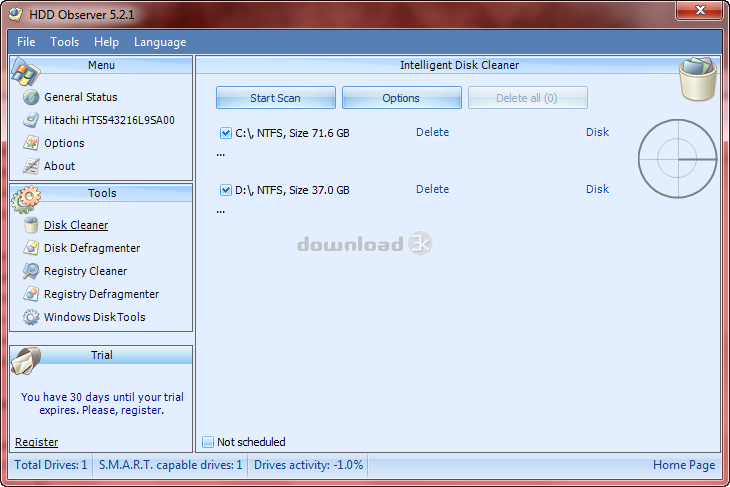Click Delete link for C:\ drive

[433, 132]
